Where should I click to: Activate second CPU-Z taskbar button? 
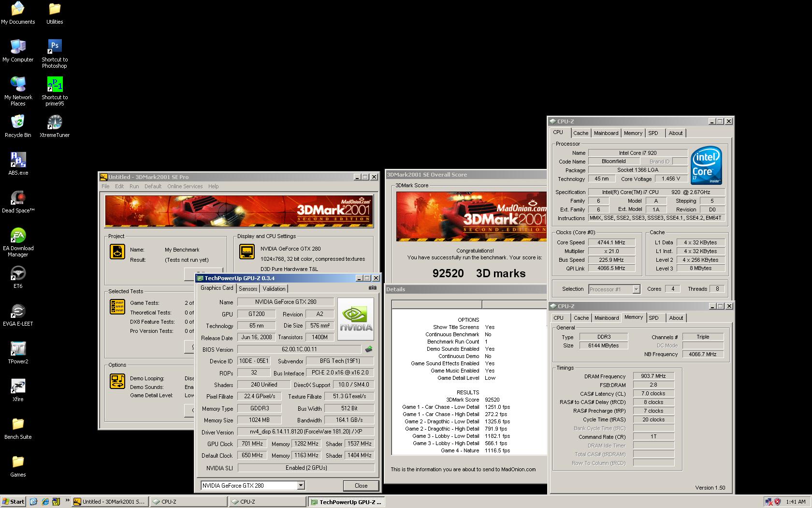tap(267, 502)
